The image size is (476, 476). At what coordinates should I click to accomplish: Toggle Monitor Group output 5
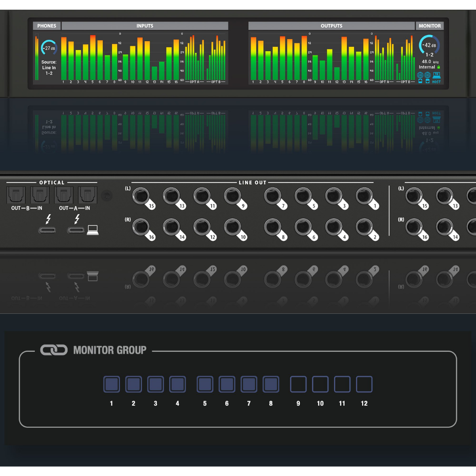pos(205,384)
